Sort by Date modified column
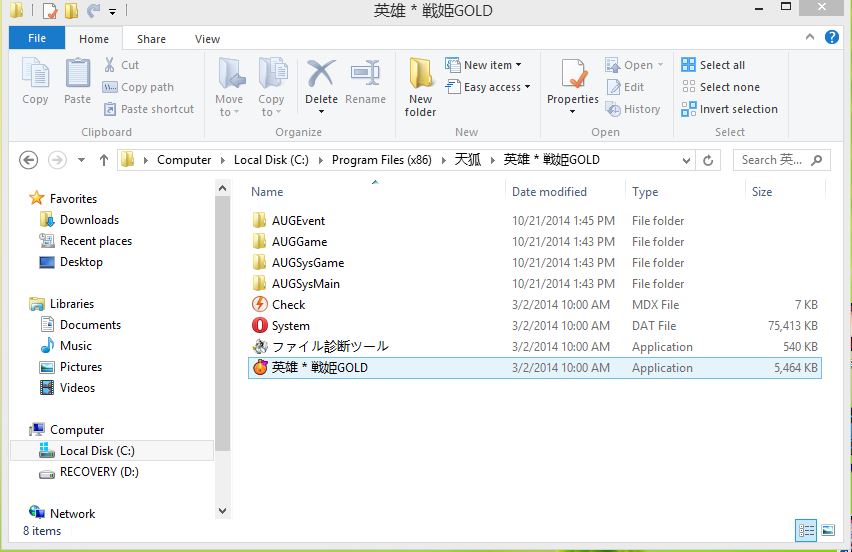Image resolution: width=852 pixels, height=552 pixels. coord(549,192)
